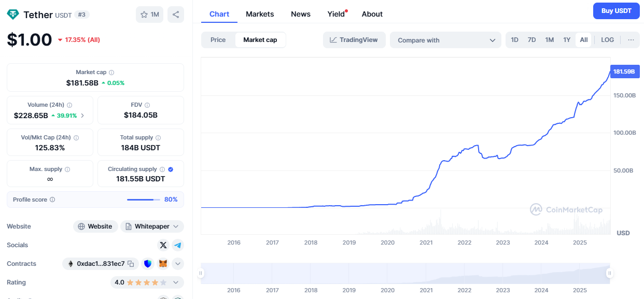The image size is (644, 299).
Task: Open the Chart tab
Action: click(219, 14)
